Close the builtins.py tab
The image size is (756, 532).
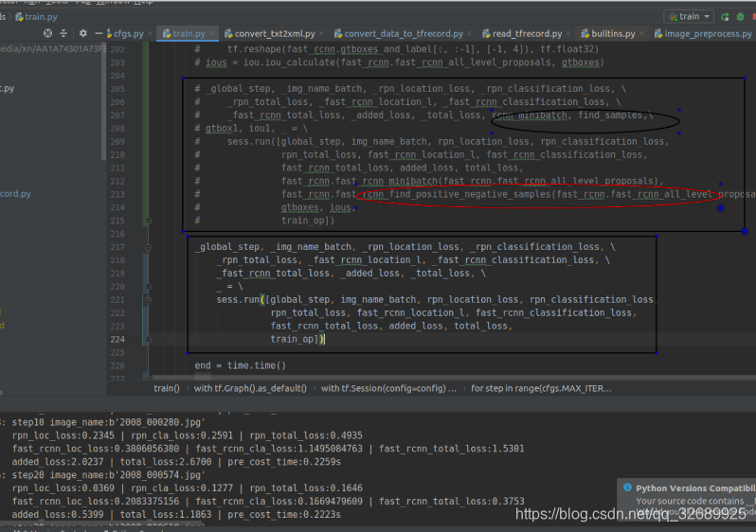pyautogui.click(x=641, y=34)
